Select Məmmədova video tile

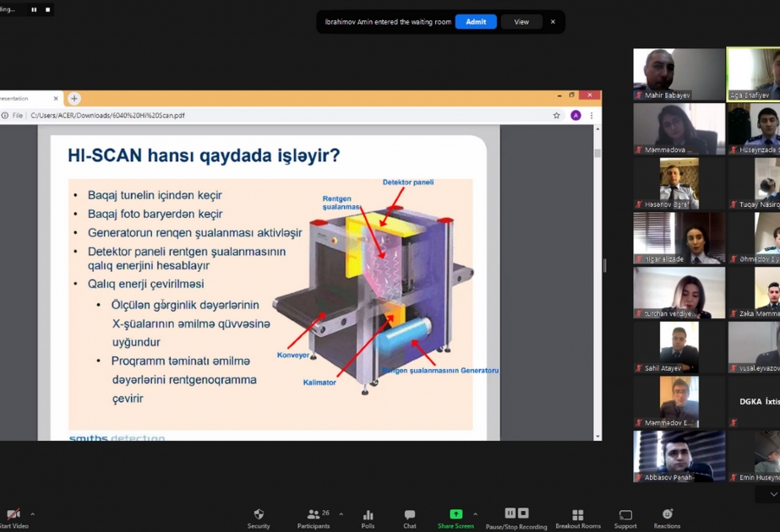tap(679, 128)
